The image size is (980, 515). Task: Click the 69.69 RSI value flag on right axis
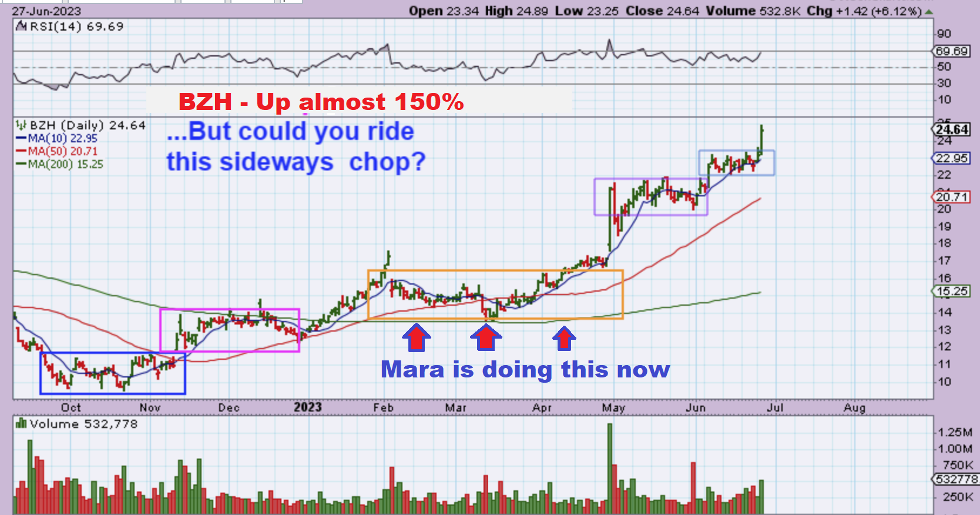point(951,51)
